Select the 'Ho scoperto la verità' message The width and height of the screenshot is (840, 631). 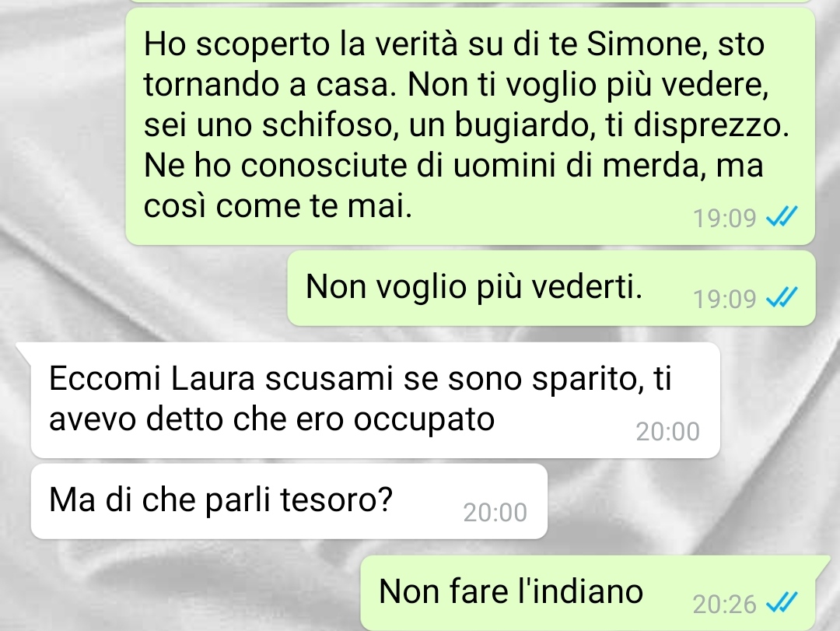pyautogui.click(x=471, y=127)
